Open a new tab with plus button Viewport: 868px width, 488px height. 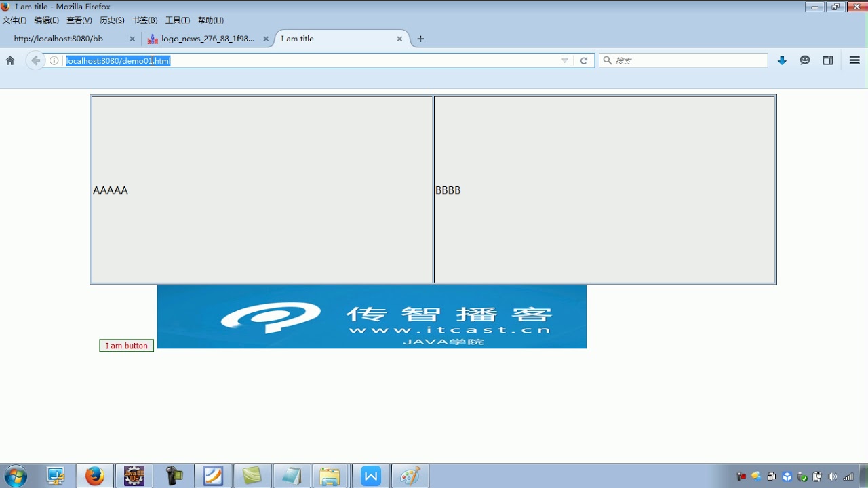[420, 39]
